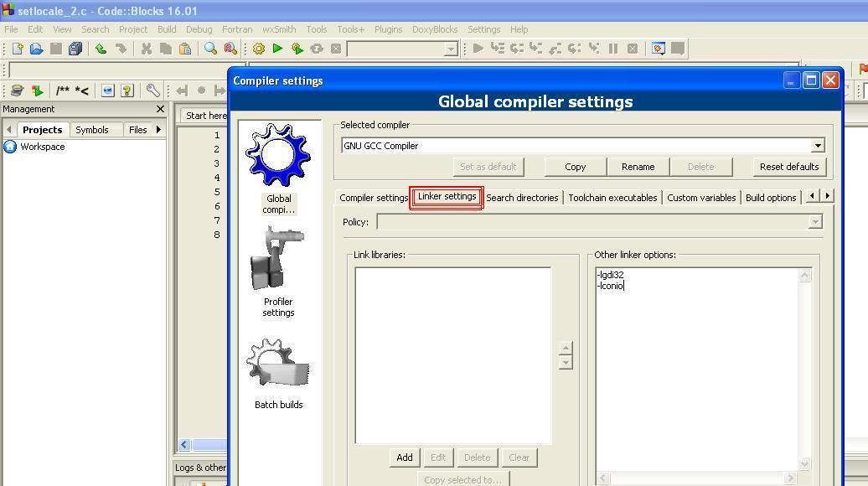Select Global compiler settings gear in sidebar
Viewport: 868px width, 486px height.
click(278, 168)
